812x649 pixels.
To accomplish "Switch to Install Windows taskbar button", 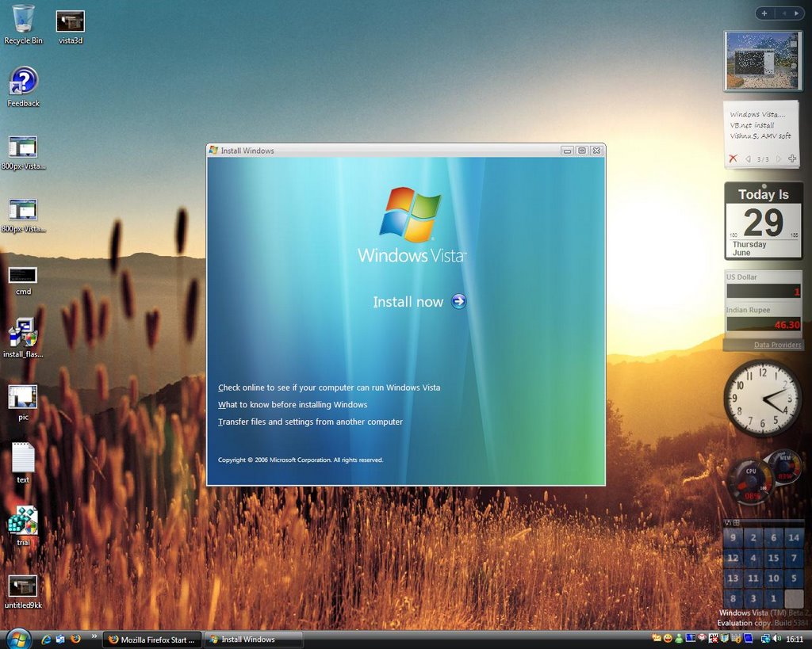I will pos(254,639).
